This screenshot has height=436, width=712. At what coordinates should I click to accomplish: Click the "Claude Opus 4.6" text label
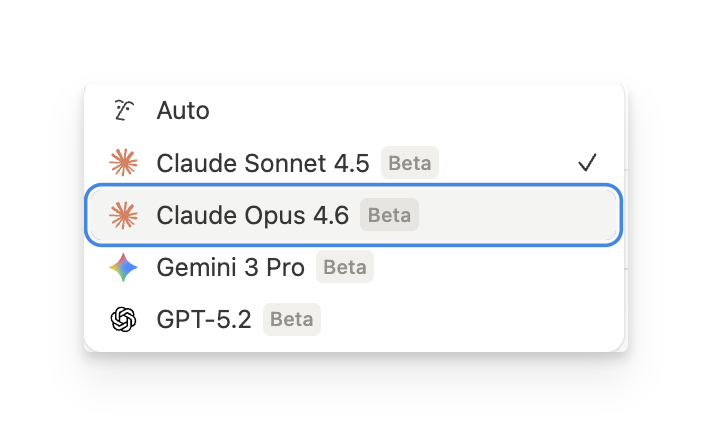pyautogui.click(x=252, y=215)
